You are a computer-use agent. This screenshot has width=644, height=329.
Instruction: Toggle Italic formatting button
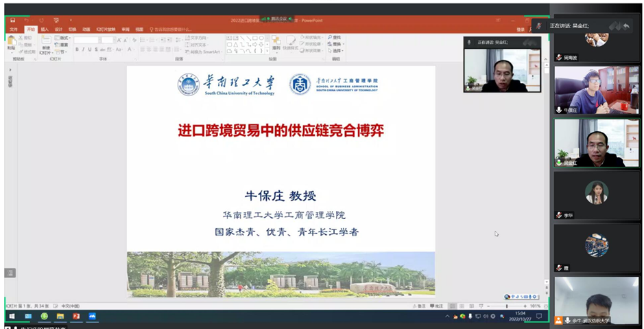pos(84,50)
